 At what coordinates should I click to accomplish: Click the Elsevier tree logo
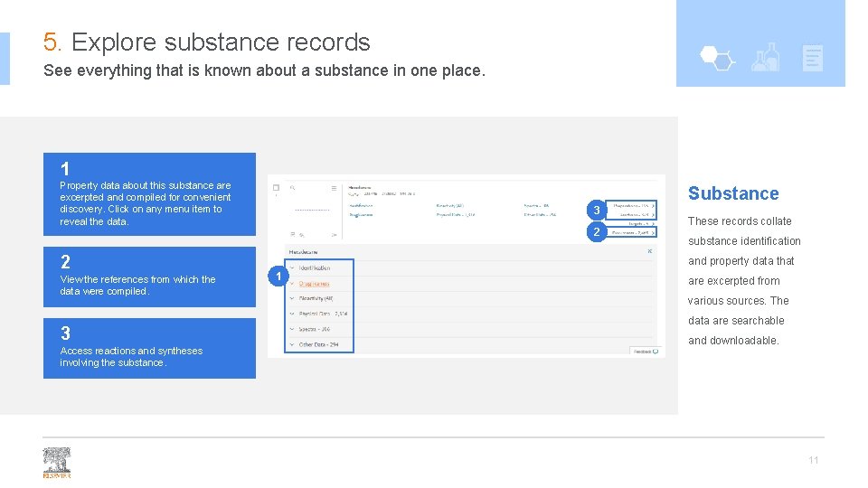[x=57, y=463]
